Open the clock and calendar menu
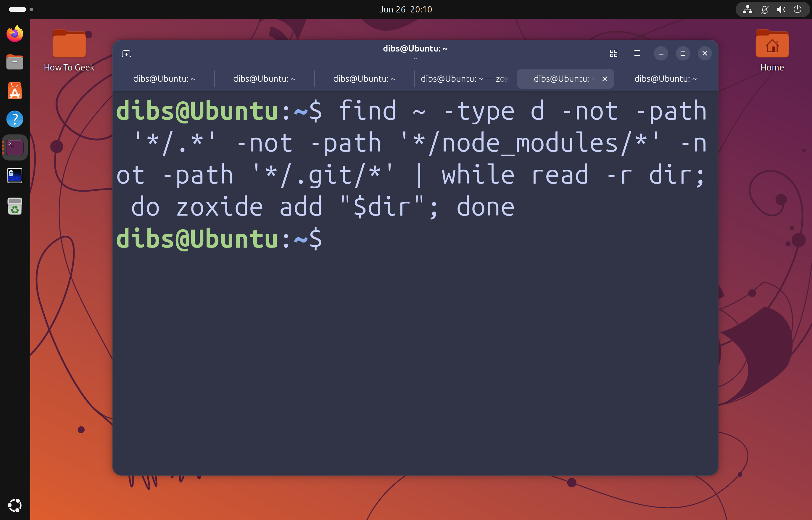 point(406,9)
